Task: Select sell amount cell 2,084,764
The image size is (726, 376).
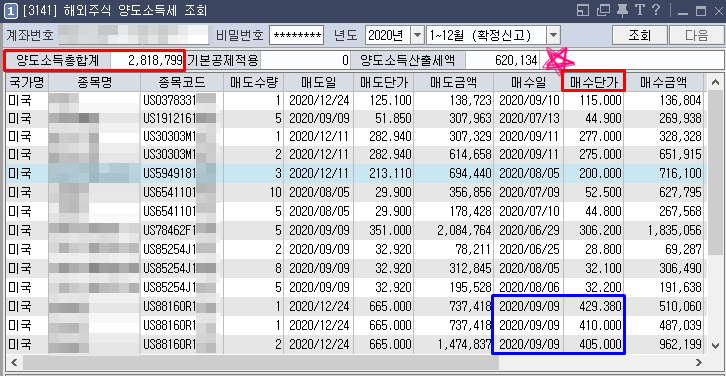Action: pos(453,230)
